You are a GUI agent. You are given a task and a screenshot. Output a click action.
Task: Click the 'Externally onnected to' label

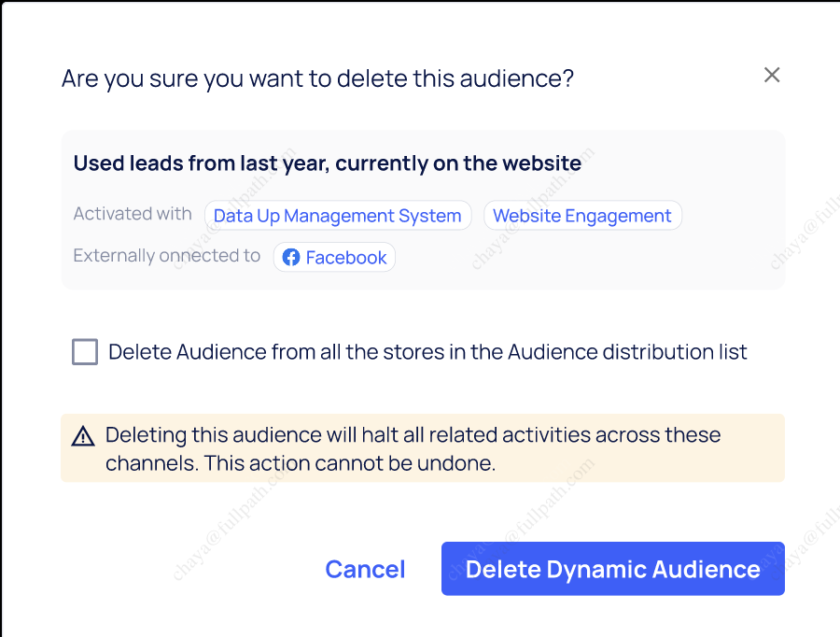coord(166,256)
